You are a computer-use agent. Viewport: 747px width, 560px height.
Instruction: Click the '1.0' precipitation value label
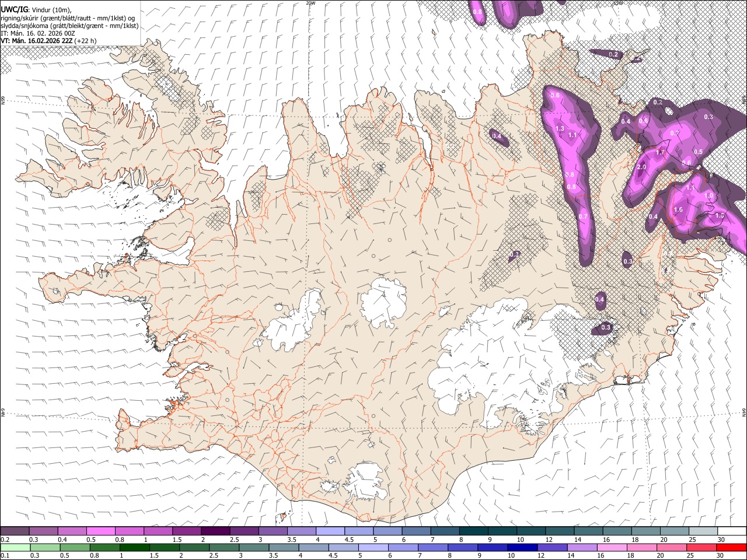point(709,195)
